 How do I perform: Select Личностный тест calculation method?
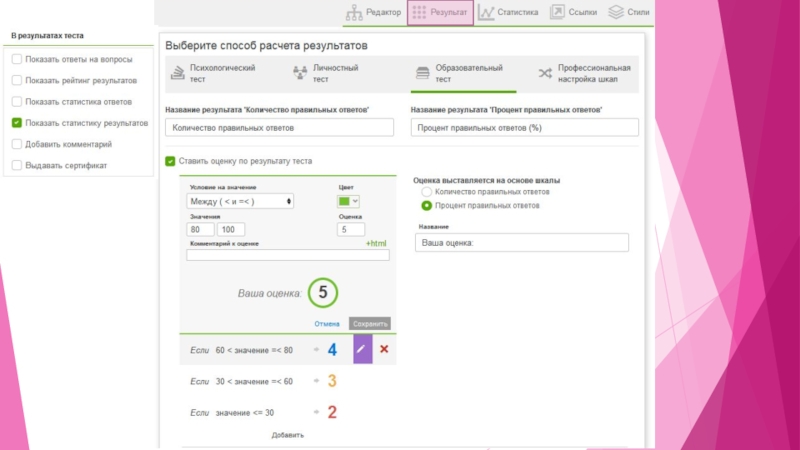coord(326,73)
